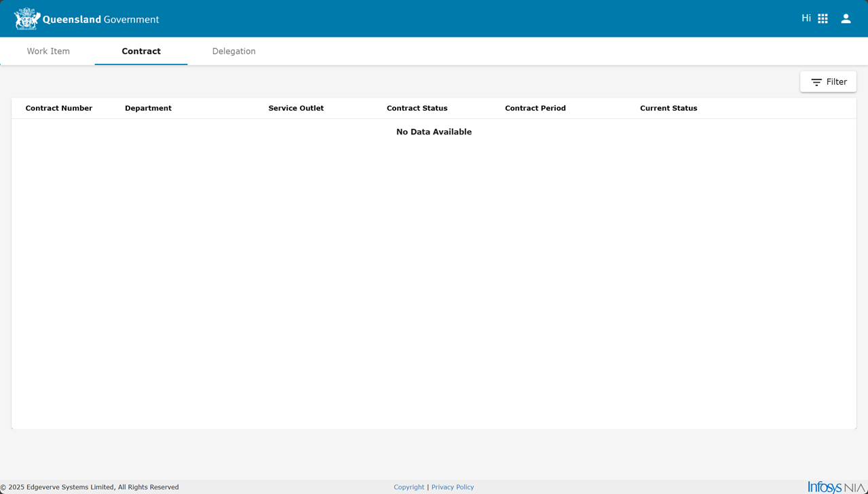868x494 pixels.
Task: Click the Service Outlet column header
Action: (296, 109)
